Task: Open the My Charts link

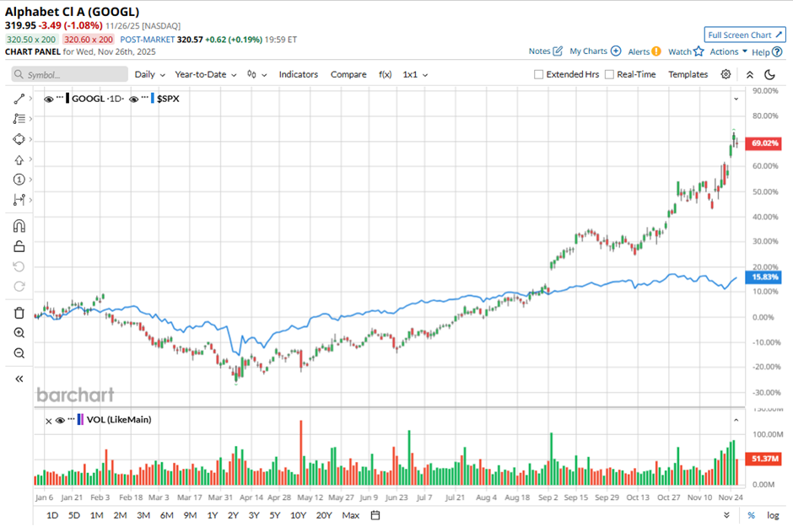Action: click(595, 51)
